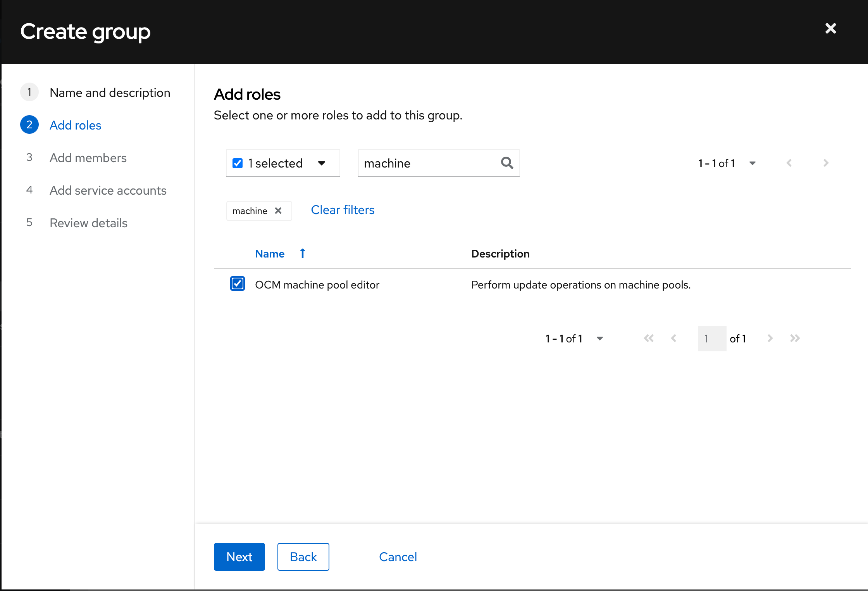
Task: Close the Create group dialog
Action: pyautogui.click(x=830, y=28)
